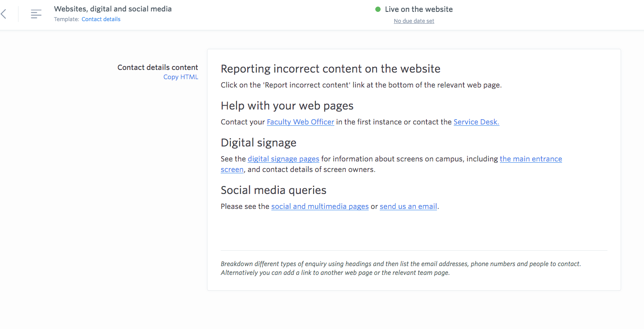This screenshot has height=329, width=644.
Task: Go to social and multimedia pages link
Action: coord(320,206)
